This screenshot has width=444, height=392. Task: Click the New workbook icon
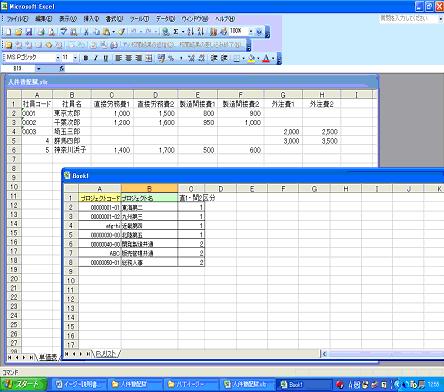8,32
